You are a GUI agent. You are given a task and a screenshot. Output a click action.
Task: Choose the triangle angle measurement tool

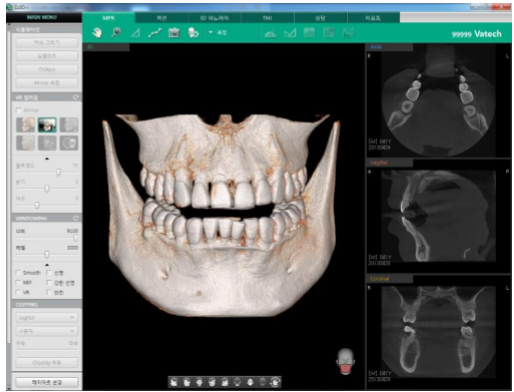135,33
